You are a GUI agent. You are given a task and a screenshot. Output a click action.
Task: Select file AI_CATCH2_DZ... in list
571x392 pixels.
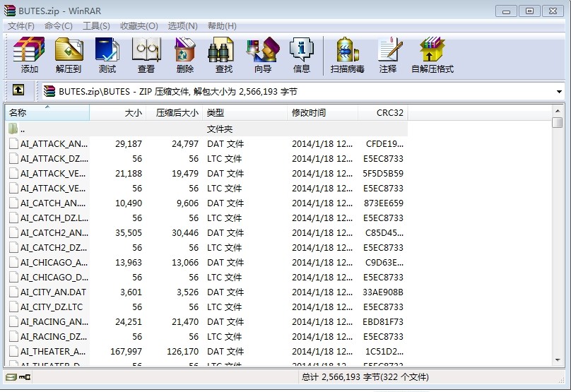pyautogui.click(x=54, y=248)
